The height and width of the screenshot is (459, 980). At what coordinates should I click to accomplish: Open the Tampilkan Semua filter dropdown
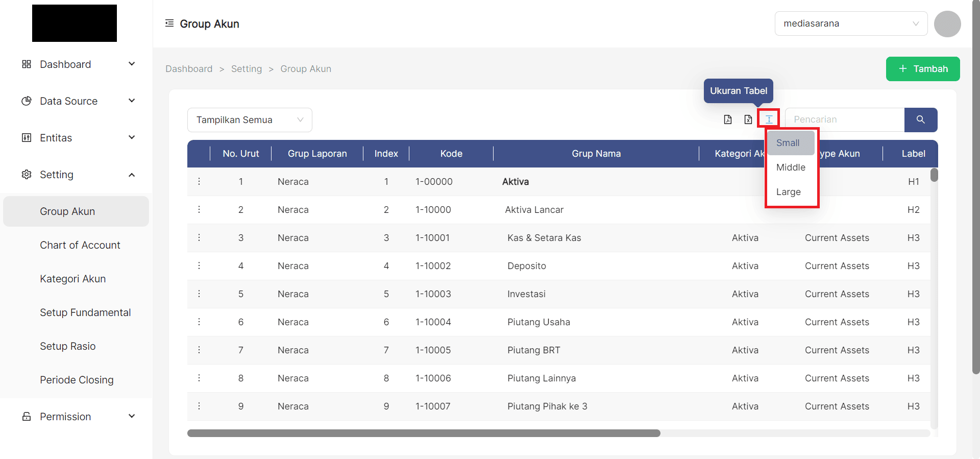pos(250,120)
